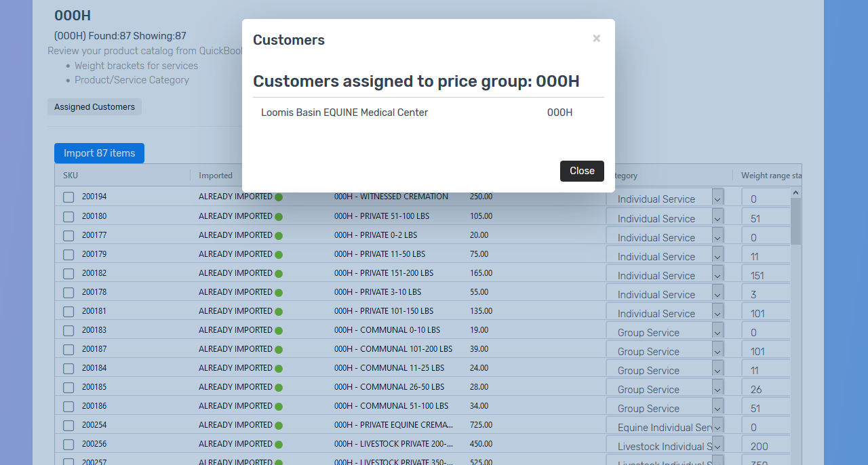
Task: Open category dropdown for Private Equine Cremation row
Action: [x=717, y=426]
